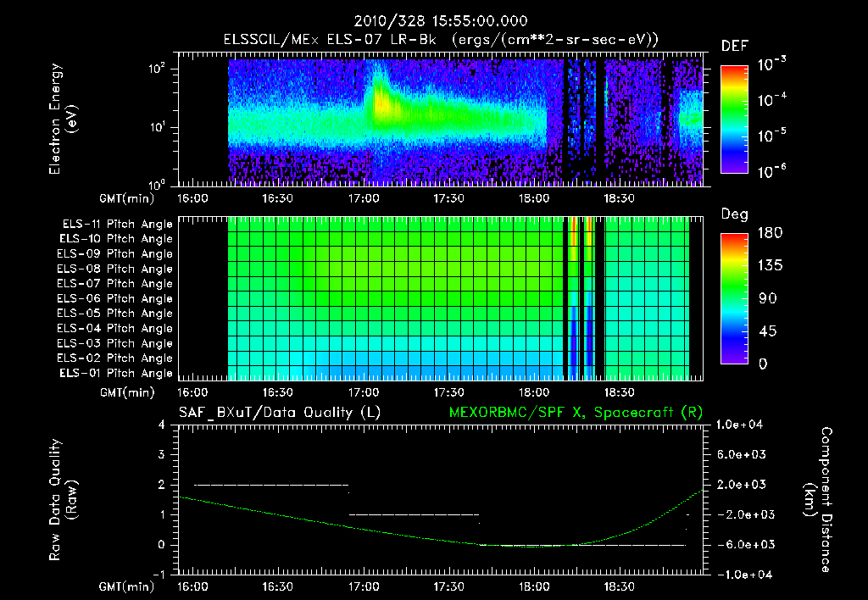Click the 10^1 tick label on energy axis
Image resolution: width=868 pixels, height=600 pixels.
(x=157, y=127)
